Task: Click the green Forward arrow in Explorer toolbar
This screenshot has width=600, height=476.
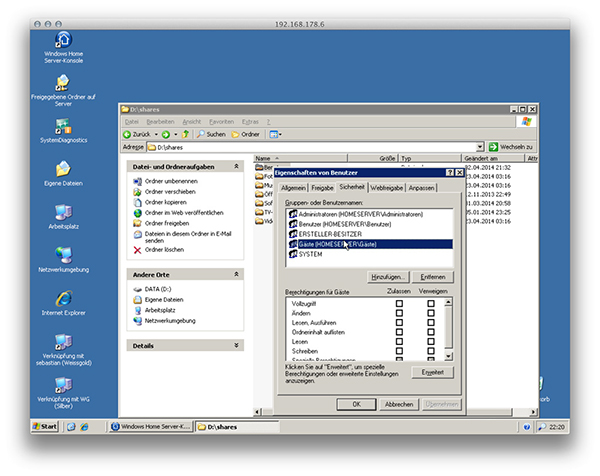Action: pos(166,134)
